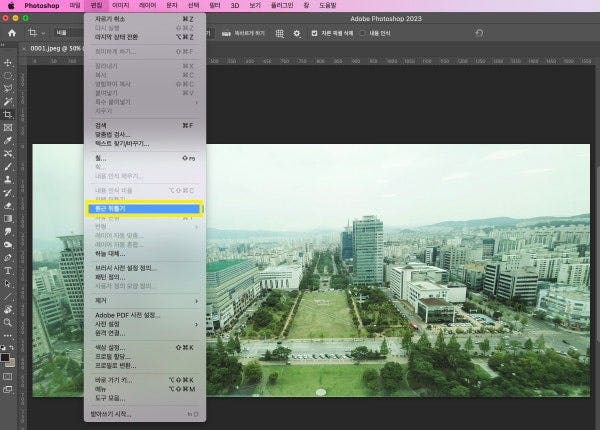The image size is (600, 430).
Task: Open the 플러그인 menu
Action: point(282,5)
